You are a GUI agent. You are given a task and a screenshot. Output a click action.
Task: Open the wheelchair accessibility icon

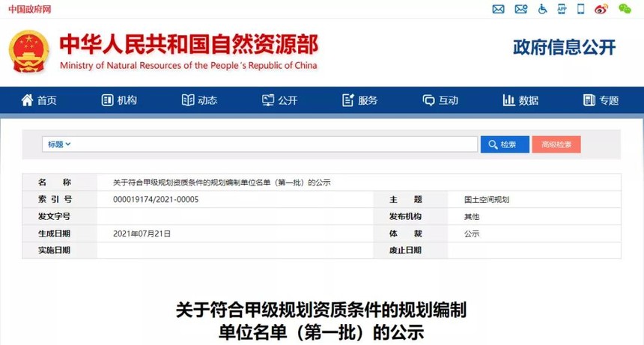(543, 9)
